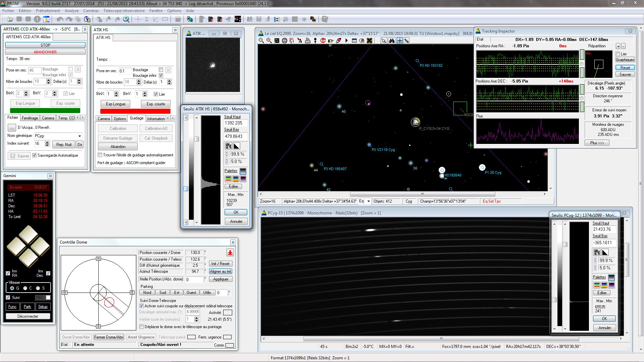The width and height of the screenshot is (644, 362).
Task: Click the globe icon in sky map toolbar
Action: coord(285,41)
